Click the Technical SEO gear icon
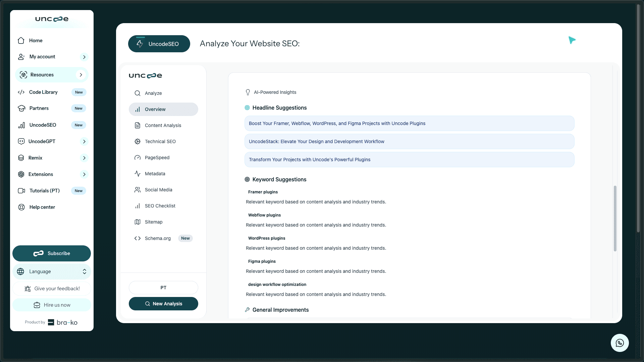 [x=138, y=141]
